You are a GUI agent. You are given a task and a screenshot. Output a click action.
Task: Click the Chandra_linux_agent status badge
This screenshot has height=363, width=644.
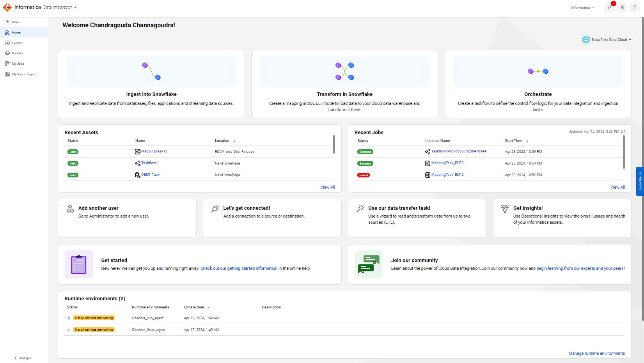point(94,330)
